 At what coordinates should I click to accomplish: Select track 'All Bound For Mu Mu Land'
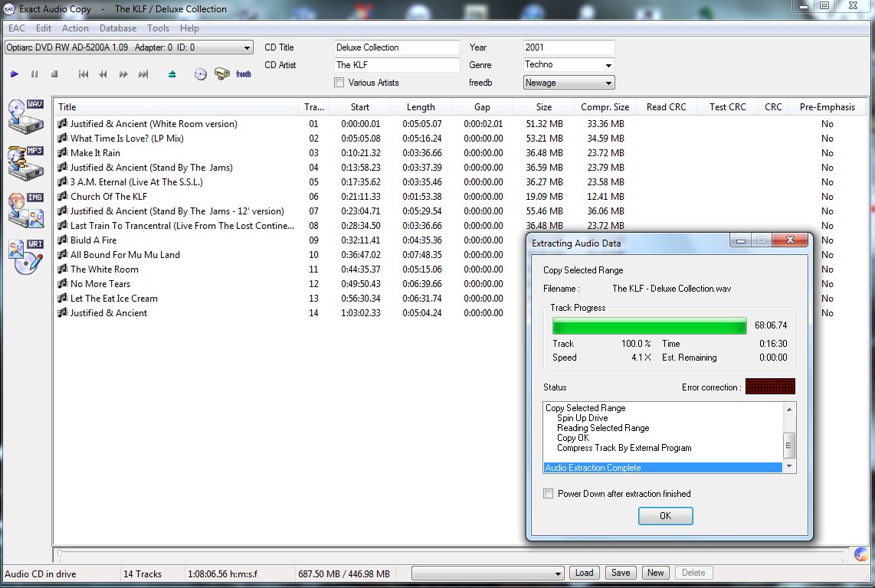pyautogui.click(x=125, y=254)
